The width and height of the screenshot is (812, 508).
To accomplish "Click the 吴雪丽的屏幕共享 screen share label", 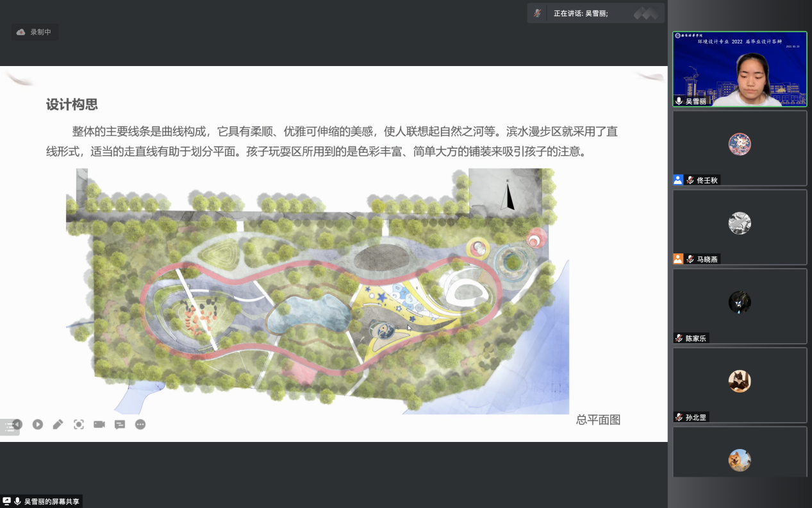I will [x=51, y=502].
